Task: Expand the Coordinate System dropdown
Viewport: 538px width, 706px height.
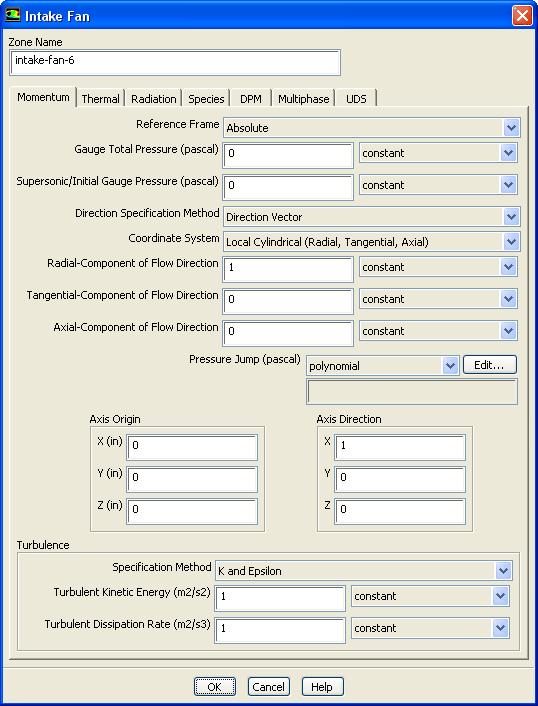Action: pyautogui.click(x=372, y=242)
